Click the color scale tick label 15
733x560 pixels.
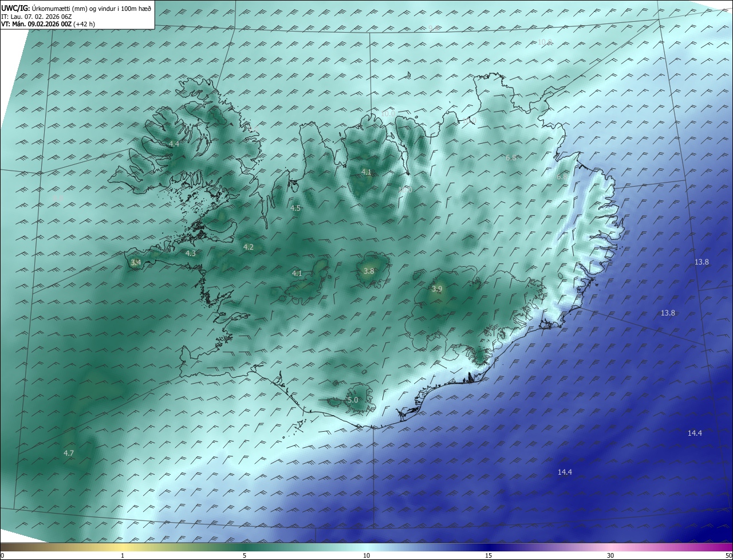[x=488, y=555]
